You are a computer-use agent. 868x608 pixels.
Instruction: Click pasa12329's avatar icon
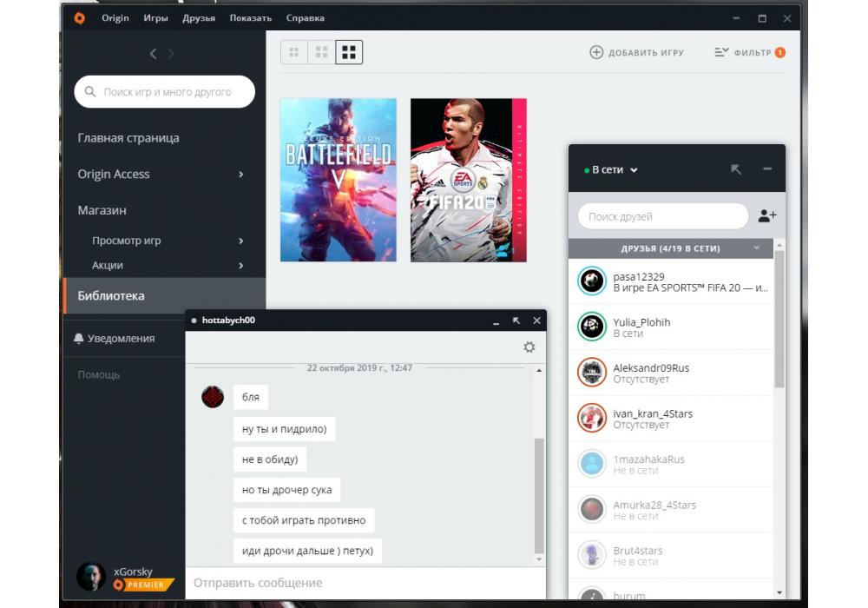(592, 281)
